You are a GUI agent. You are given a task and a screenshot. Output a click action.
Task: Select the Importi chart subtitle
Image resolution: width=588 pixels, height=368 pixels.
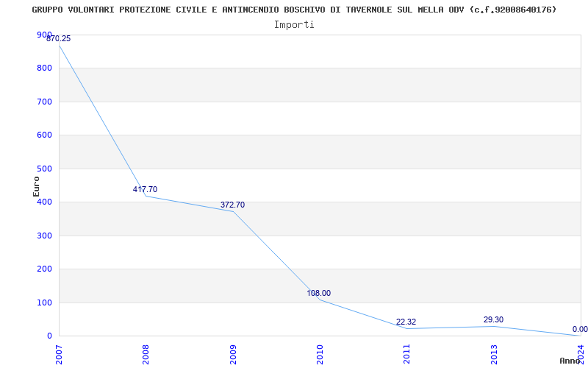(294, 24)
